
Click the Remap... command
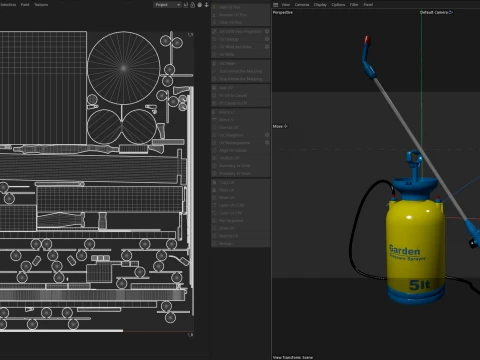(240, 243)
